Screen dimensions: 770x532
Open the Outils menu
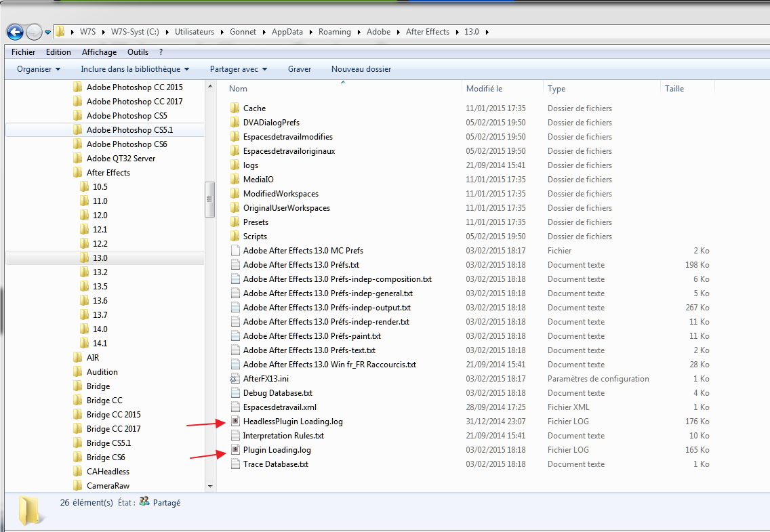(138, 52)
